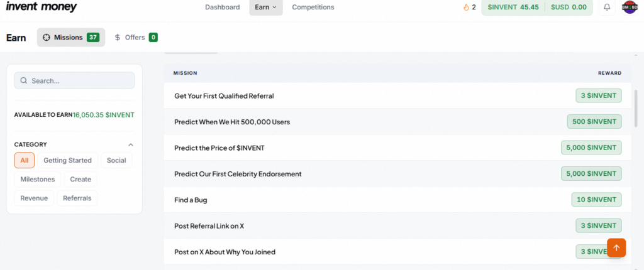The width and height of the screenshot is (644, 270).
Task: Select the All category filter
Action: (24, 160)
